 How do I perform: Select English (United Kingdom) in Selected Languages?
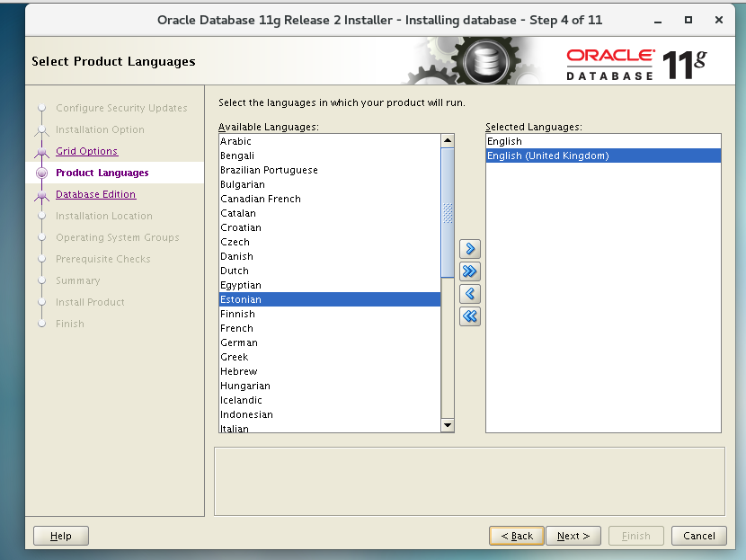click(603, 156)
